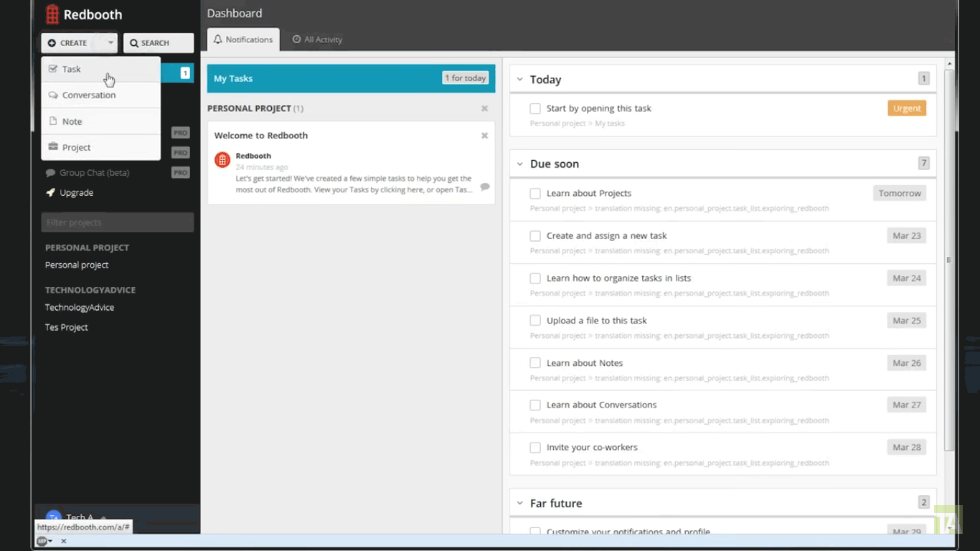This screenshot has width=980, height=551.
Task: Open Personal project in the sidebar
Action: tap(77, 265)
